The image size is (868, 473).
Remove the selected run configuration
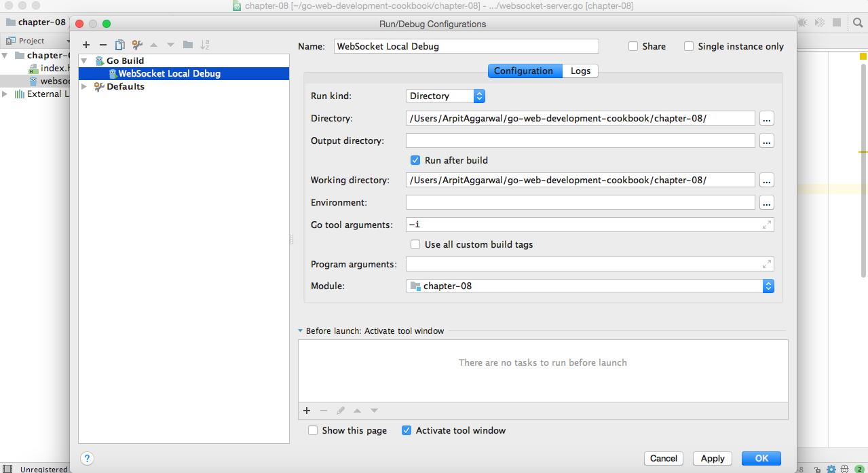coord(103,45)
